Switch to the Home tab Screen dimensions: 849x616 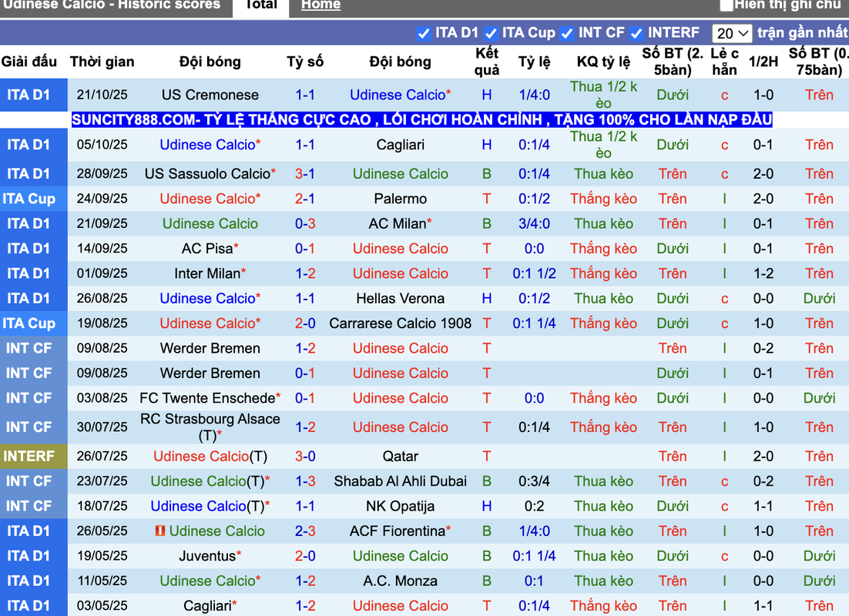point(320,5)
